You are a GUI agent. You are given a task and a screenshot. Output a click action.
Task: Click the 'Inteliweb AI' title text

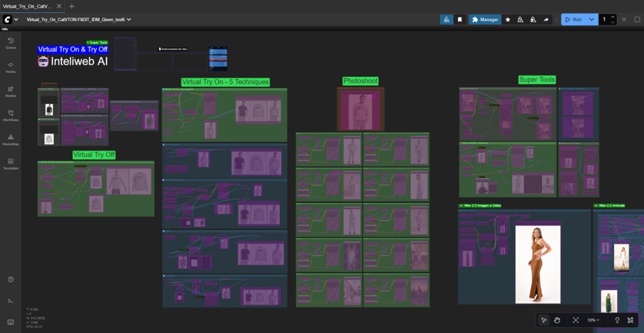pos(79,61)
